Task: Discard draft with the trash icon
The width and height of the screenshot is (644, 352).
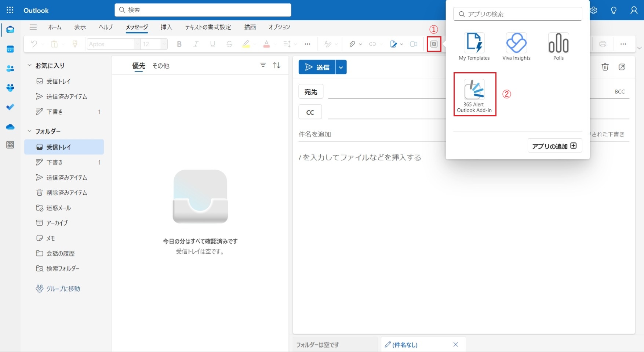Action: [x=605, y=67]
